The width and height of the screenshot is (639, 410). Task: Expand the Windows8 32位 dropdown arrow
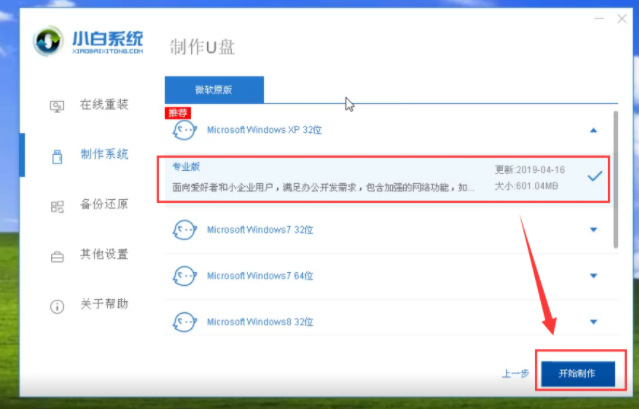[x=593, y=321]
